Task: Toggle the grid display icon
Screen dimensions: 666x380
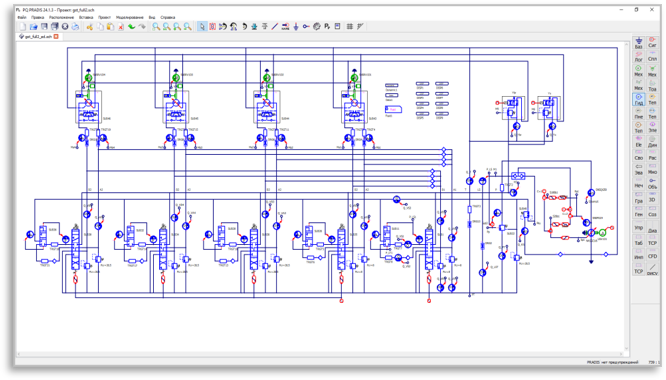Action: 350,26
